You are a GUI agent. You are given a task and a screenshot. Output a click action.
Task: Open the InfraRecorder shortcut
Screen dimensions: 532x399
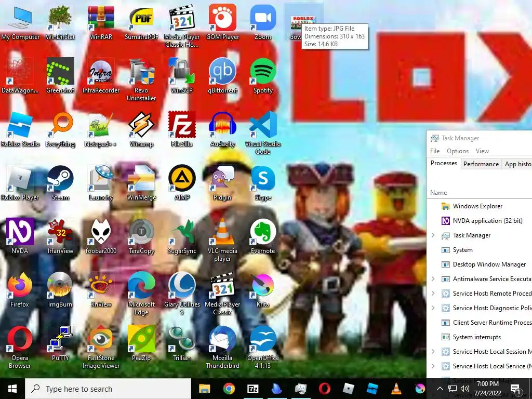(101, 76)
